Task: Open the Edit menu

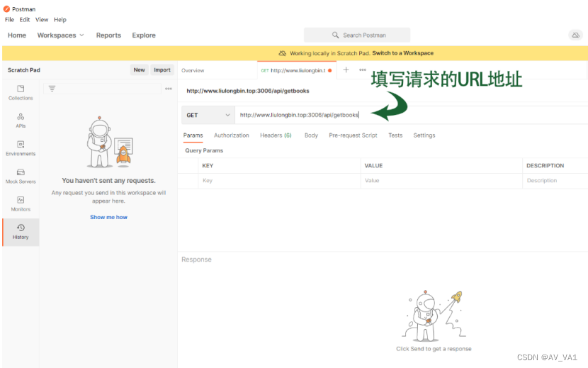Action: click(25, 20)
